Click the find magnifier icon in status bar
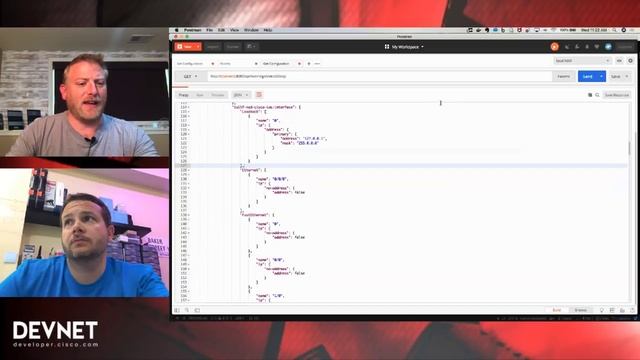This screenshot has width=640, height=360. (187, 310)
